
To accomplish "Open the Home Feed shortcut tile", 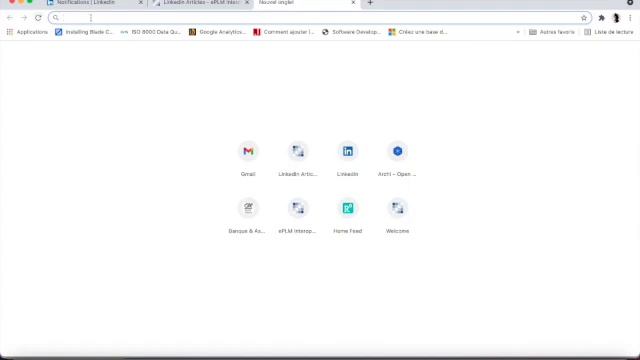I will tap(348, 216).
